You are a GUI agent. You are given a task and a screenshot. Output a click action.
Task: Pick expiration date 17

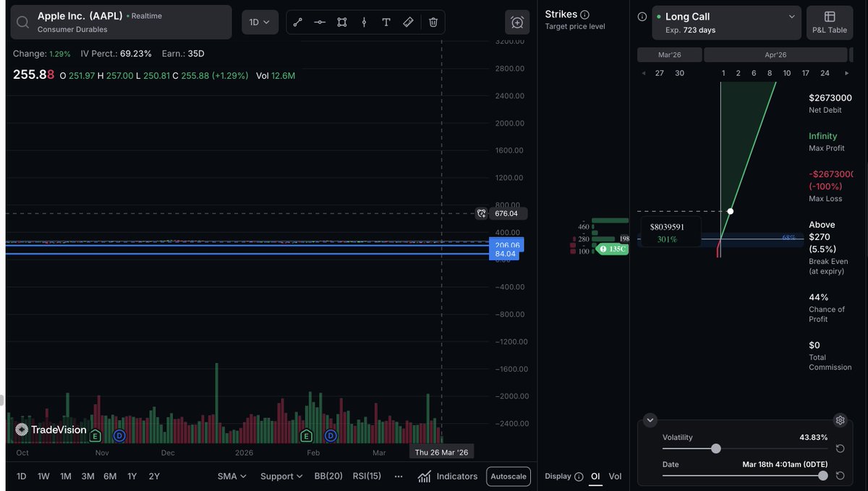805,73
